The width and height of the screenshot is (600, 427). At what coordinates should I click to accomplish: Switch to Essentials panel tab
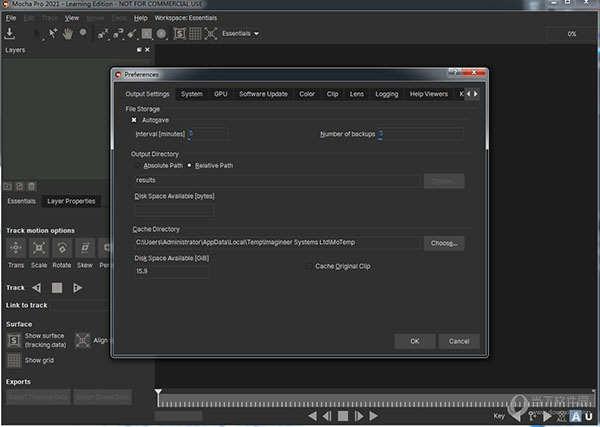click(21, 201)
